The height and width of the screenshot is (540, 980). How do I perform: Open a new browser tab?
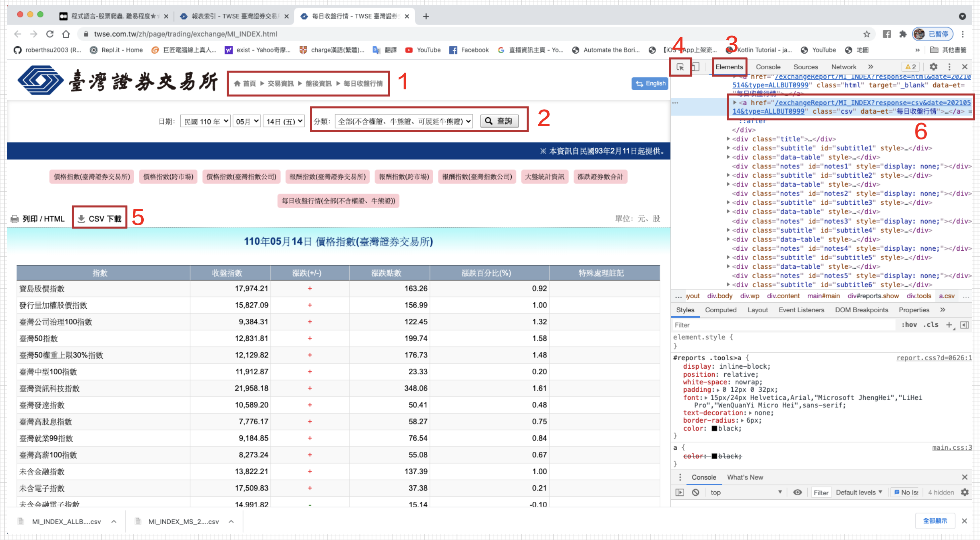point(426,16)
